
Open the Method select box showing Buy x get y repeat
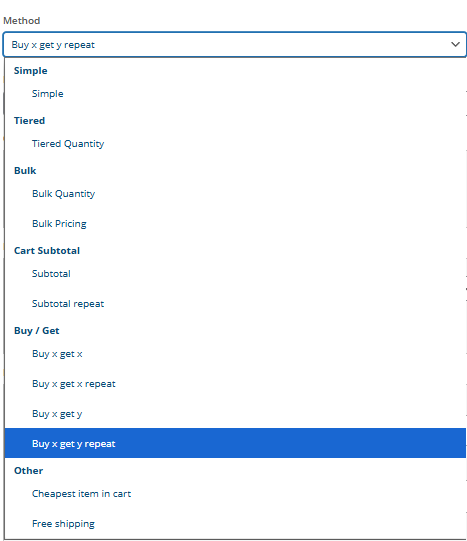[235, 45]
